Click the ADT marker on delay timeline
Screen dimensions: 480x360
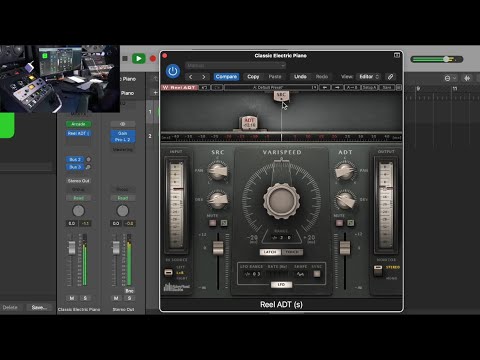[250, 123]
